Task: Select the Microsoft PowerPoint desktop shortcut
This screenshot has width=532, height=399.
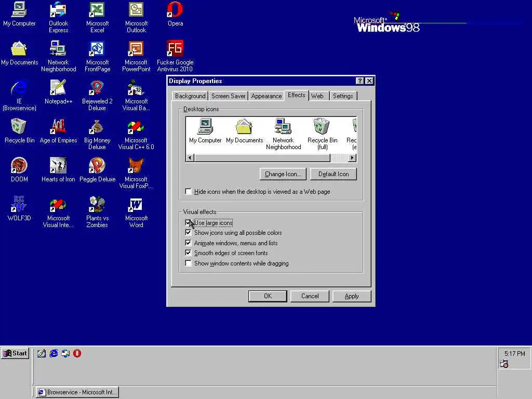Action: pyautogui.click(x=136, y=56)
